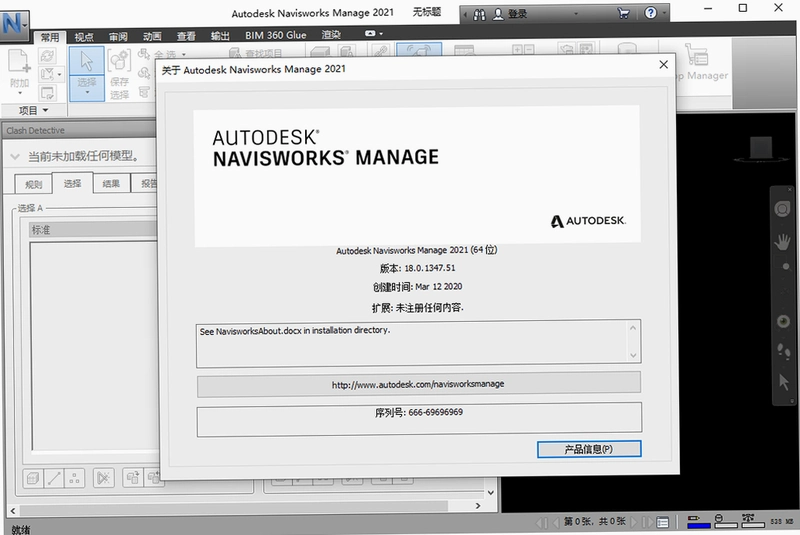Click the ViewCube in the scene view
Screen dimensions: 800x535
click(761, 149)
